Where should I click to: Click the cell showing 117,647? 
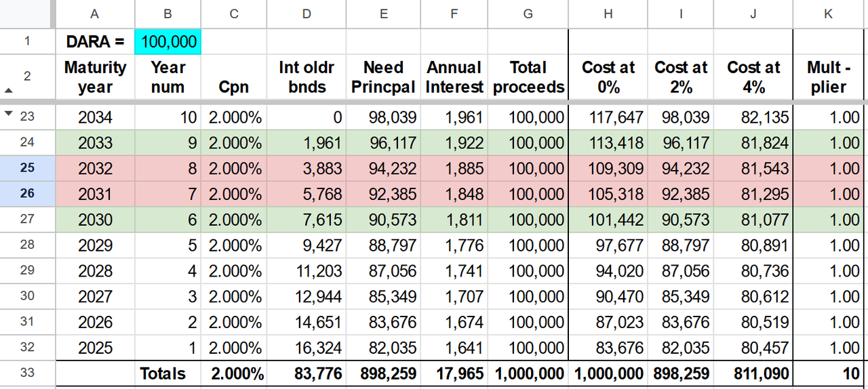click(608, 117)
